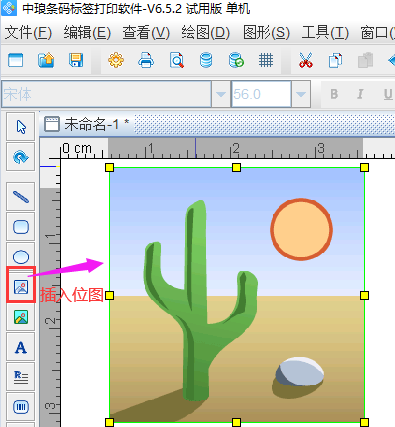This screenshot has width=395, height=427.
Task: Toggle the grid display icon
Action: pyautogui.click(x=266, y=60)
